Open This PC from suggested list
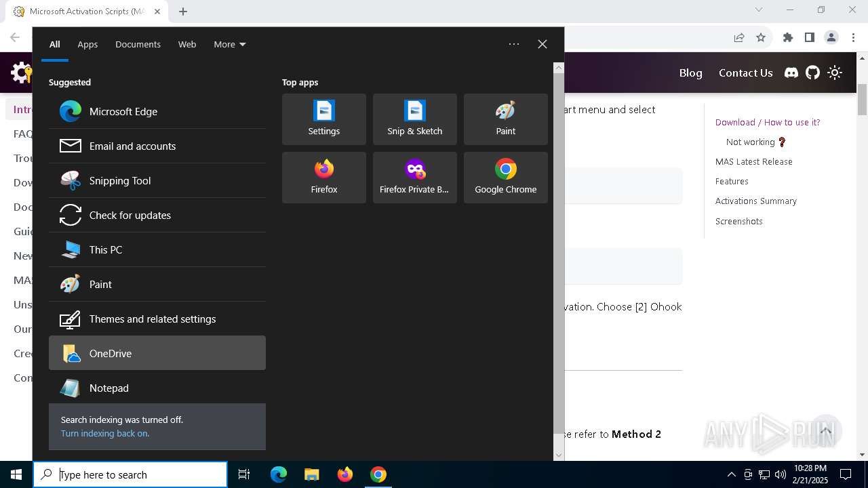 pyautogui.click(x=157, y=249)
